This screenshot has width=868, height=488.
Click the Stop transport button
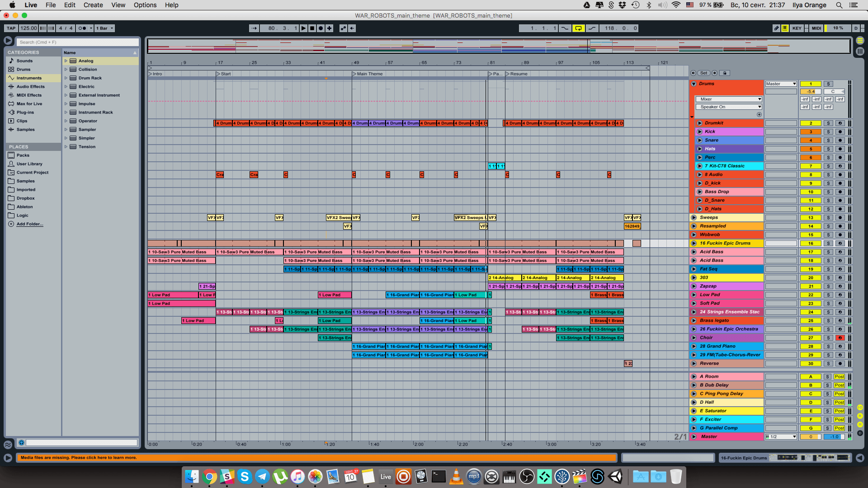point(312,28)
